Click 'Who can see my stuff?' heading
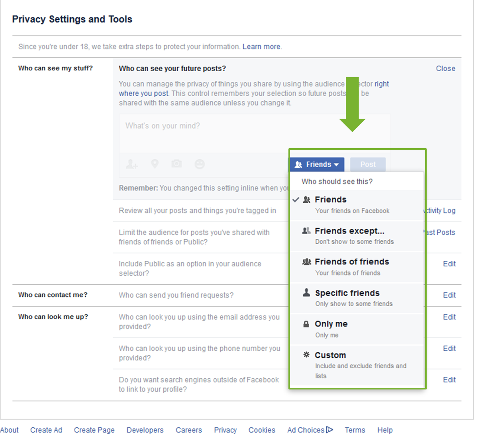The height and width of the screenshot is (448, 494). pos(55,68)
